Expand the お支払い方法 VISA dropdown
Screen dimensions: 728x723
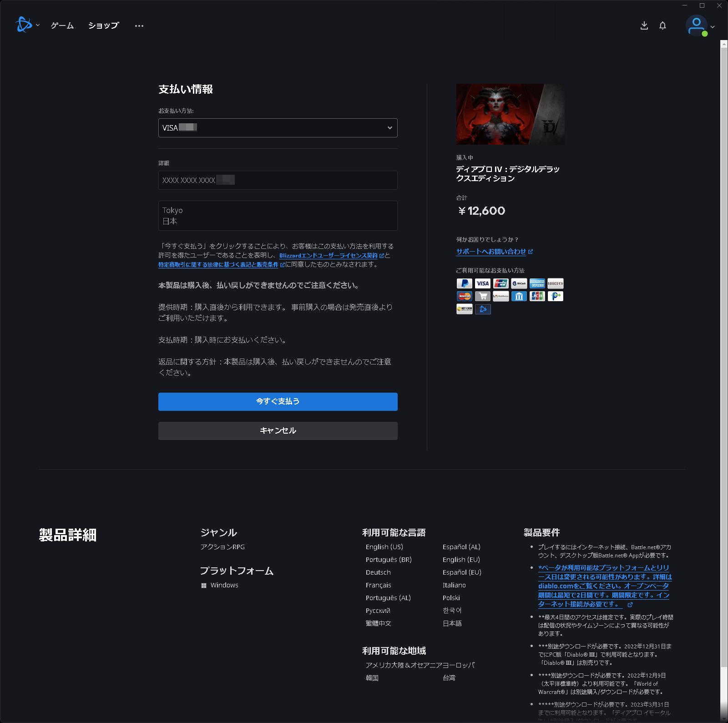tap(278, 128)
